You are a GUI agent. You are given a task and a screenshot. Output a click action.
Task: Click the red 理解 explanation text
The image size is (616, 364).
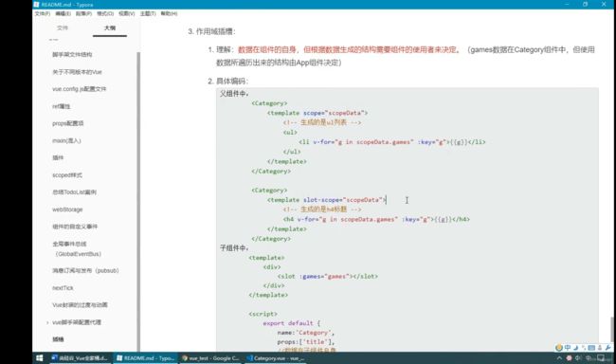click(x=349, y=49)
